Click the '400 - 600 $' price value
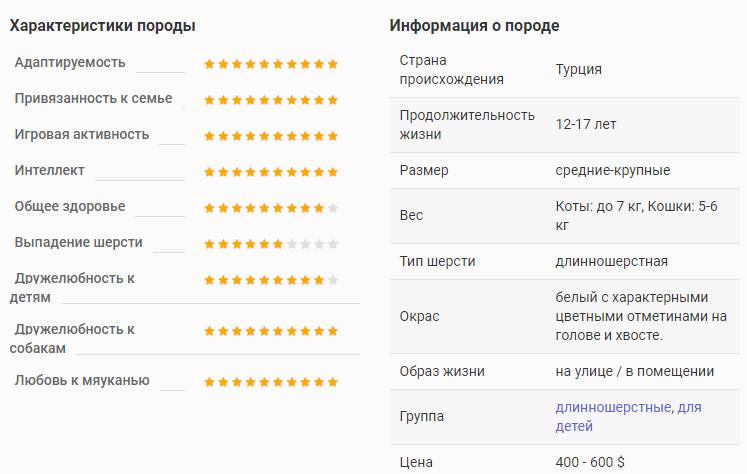Image resolution: width=747 pixels, height=474 pixels. point(590,462)
